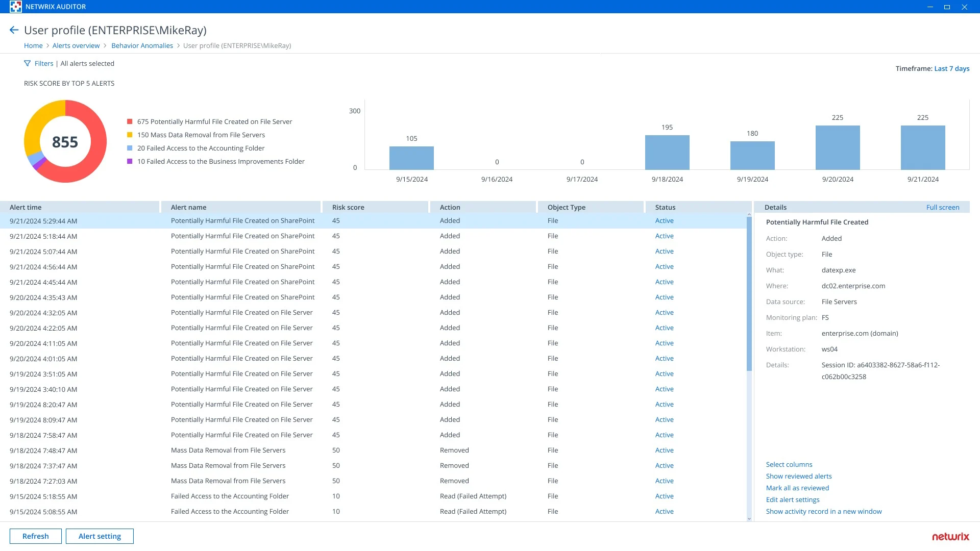Click the 9/19/2024 bar showing 180
This screenshot has width=980, height=551.
(752, 156)
